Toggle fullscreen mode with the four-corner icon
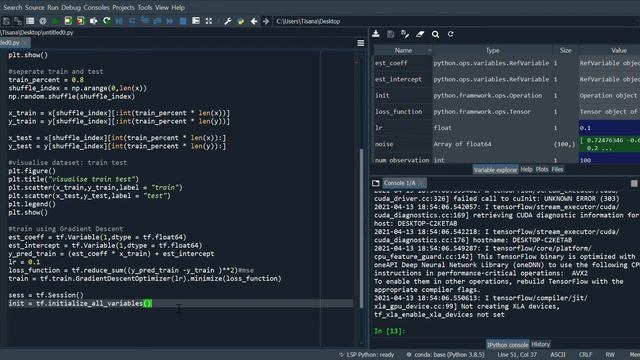Viewport: 640px width, 360px height. pyautogui.click(x=209, y=21)
